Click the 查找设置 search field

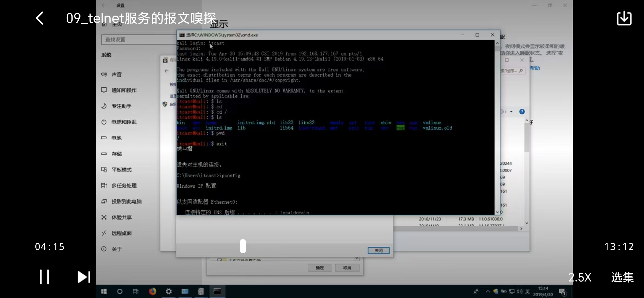139,40
